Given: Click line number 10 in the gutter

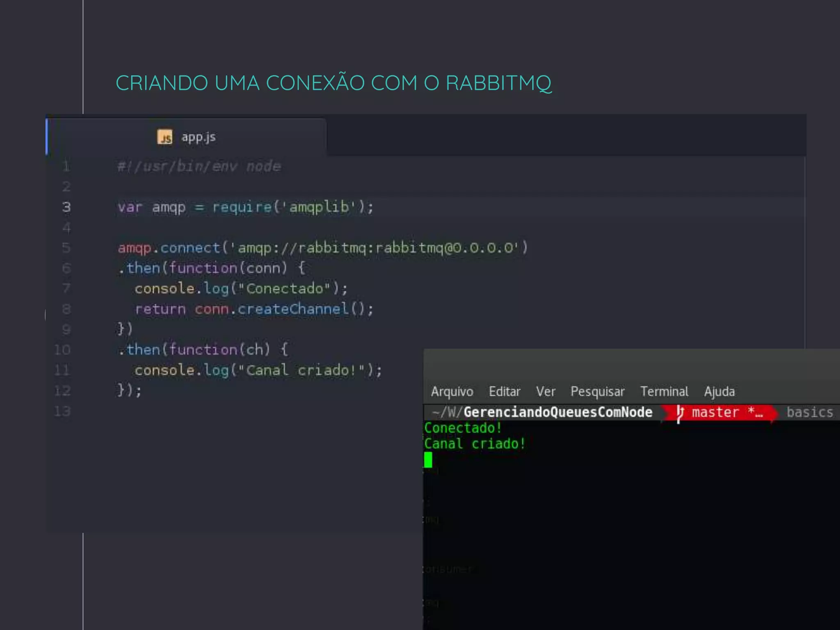Looking at the screenshot, I should click(x=62, y=350).
